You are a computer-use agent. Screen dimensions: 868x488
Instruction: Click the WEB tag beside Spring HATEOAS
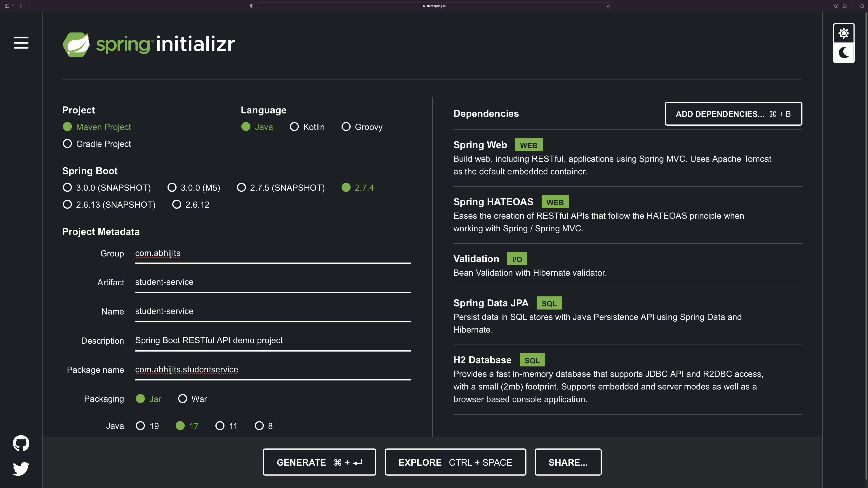click(555, 202)
